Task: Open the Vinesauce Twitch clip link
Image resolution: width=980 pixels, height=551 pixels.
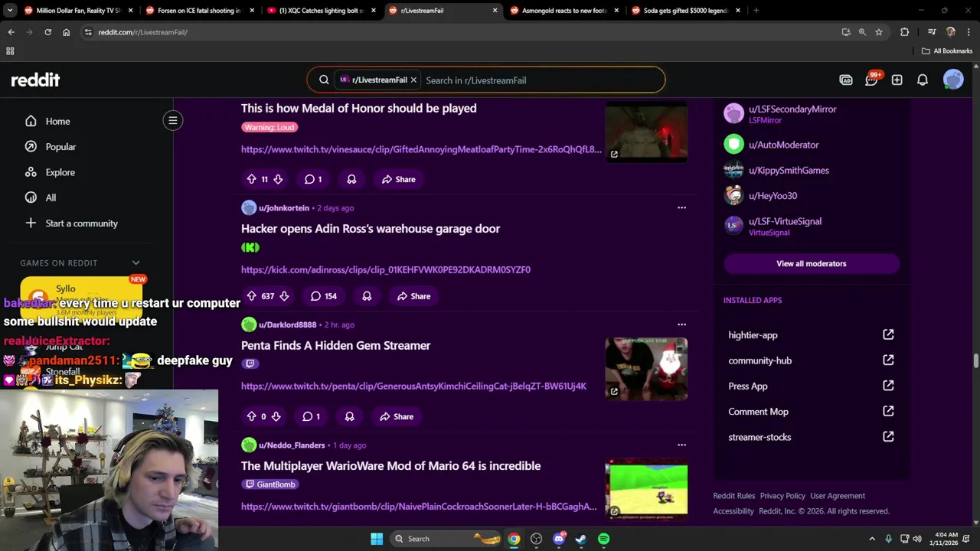Action: [x=421, y=149]
